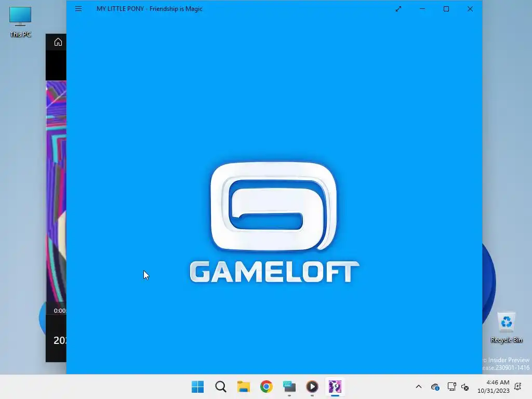Maximize the My Little Pony window

[x=446, y=9]
